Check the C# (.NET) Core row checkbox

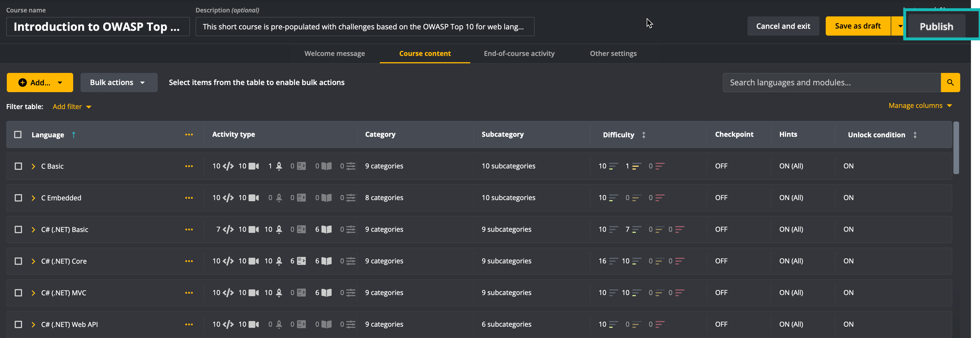click(x=18, y=261)
